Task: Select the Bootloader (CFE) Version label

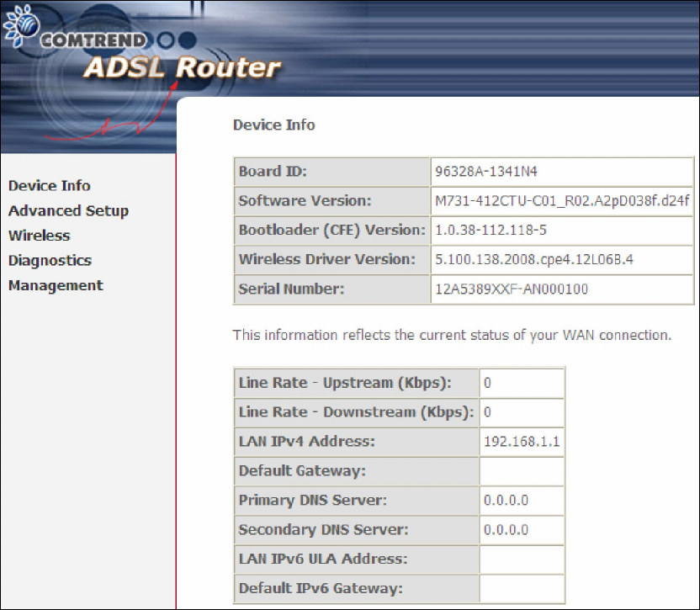Action: point(331,230)
